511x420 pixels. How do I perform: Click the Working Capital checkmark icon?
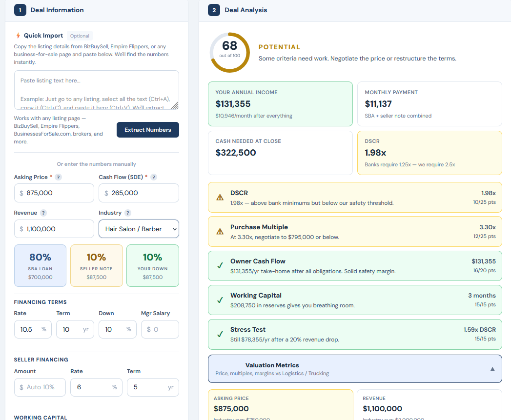tap(221, 300)
